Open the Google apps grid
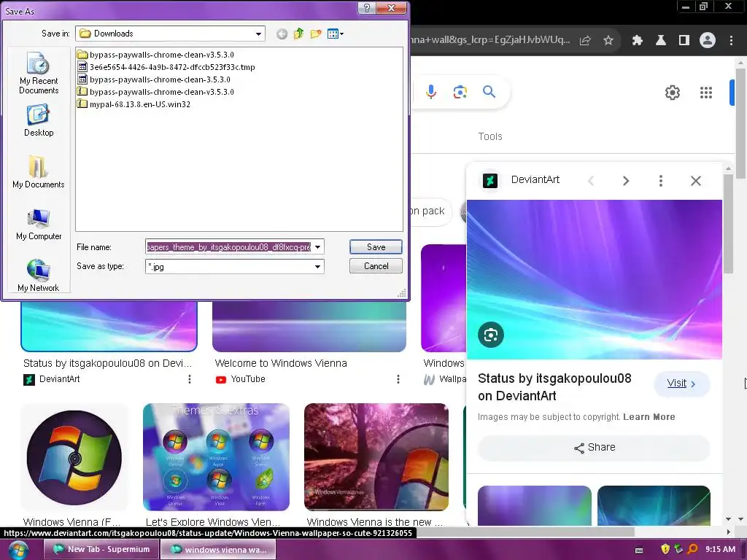747x560 pixels. point(706,93)
